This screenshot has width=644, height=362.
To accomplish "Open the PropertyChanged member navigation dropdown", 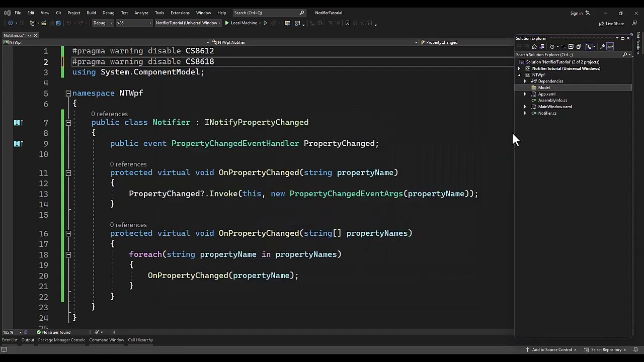I will point(466,42).
